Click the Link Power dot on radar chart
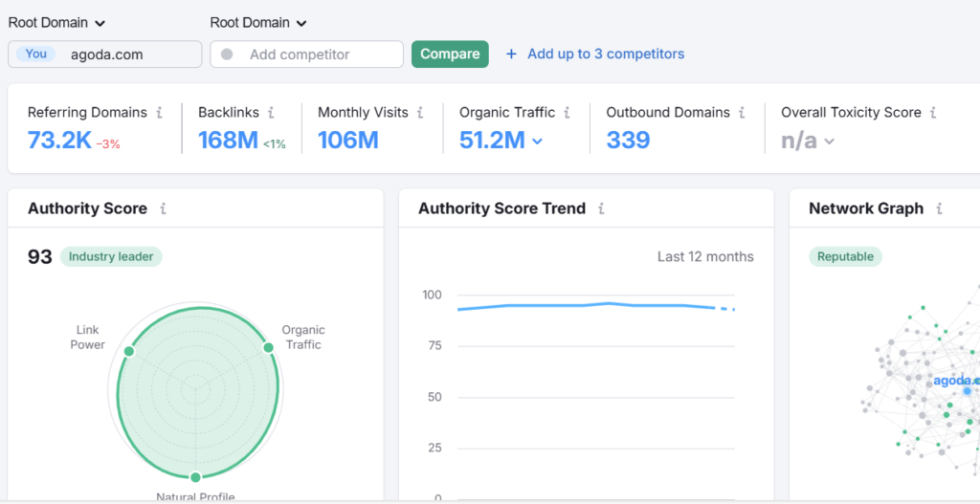The height and width of the screenshot is (504, 980). pos(129,351)
